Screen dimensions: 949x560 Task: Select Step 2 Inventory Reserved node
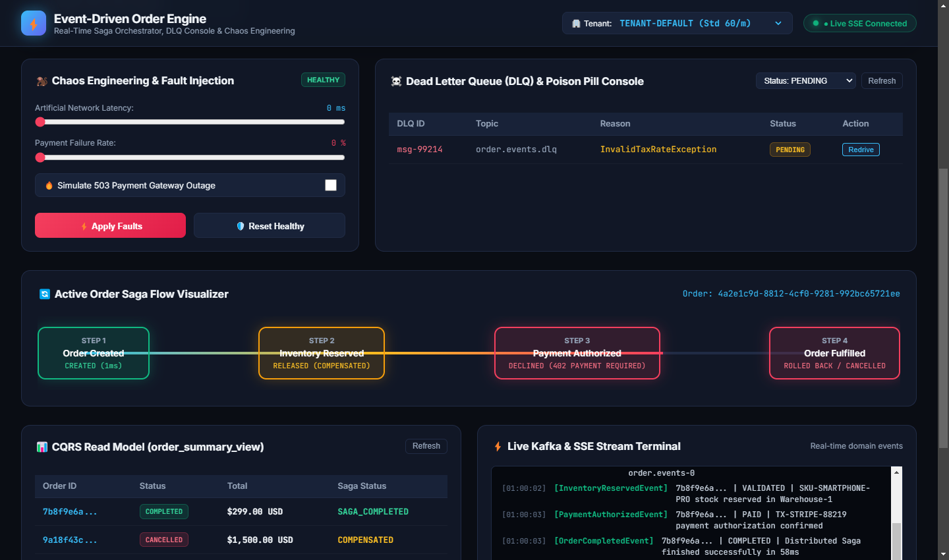pyautogui.click(x=322, y=353)
